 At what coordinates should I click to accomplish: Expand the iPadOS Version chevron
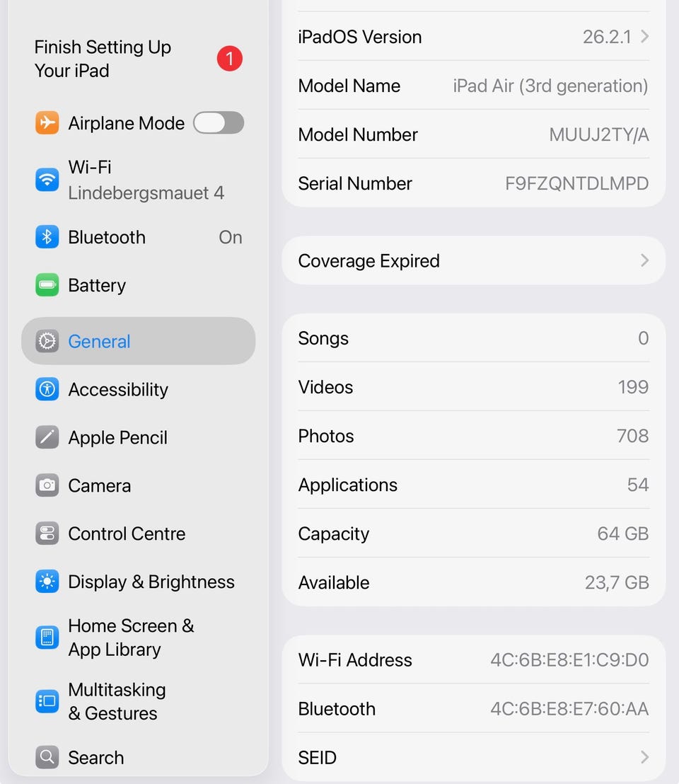point(644,37)
